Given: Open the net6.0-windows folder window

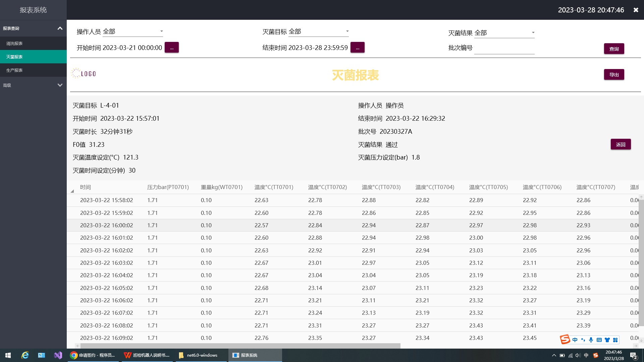Looking at the screenshot, I should click(201, 355).
